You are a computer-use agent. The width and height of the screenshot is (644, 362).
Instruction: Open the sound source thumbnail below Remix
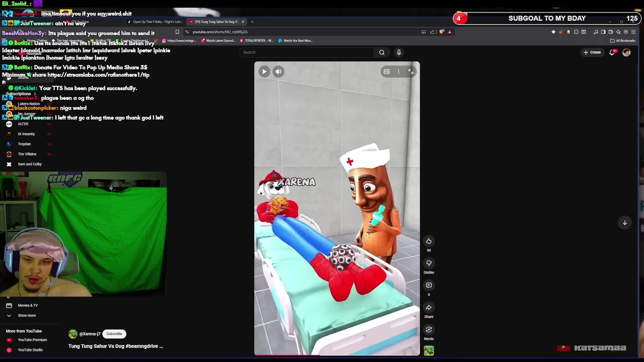(x=429, y=350)
